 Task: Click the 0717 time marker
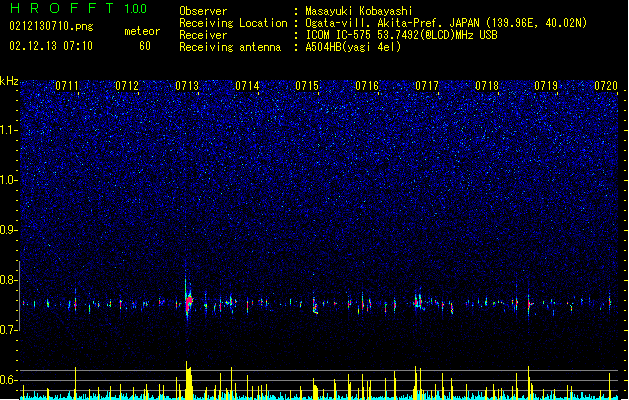(427, 85)
